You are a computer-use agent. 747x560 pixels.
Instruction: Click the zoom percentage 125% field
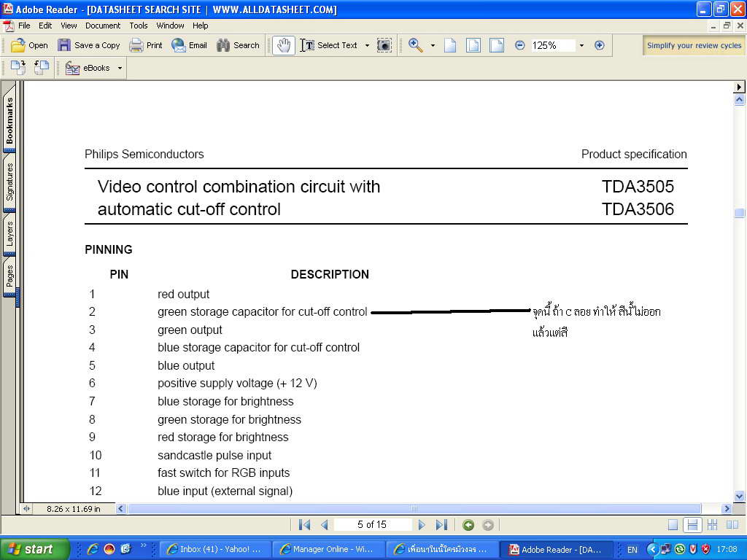coord(552,45)
